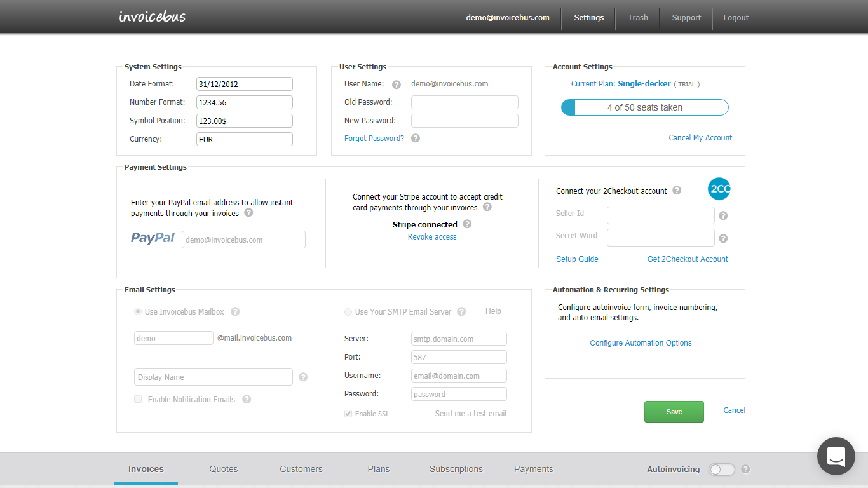Open the Currency selector showing EUR

coord(244,139)
